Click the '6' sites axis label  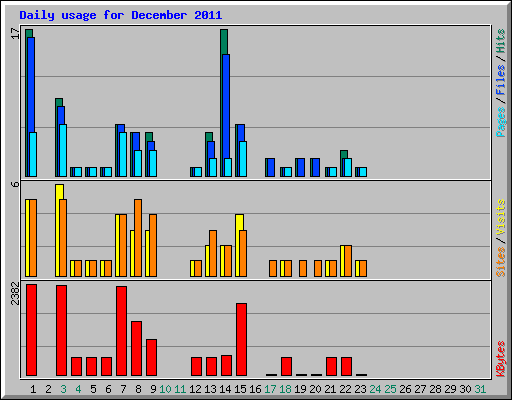pyautogui.click(x=15, y=184)
